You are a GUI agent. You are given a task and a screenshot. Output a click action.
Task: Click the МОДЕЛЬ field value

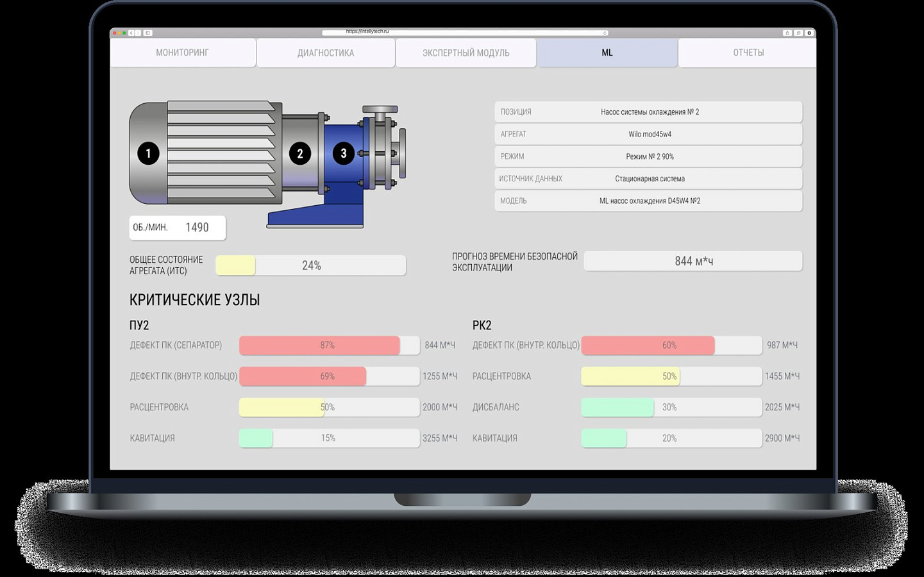click(650, 201)
